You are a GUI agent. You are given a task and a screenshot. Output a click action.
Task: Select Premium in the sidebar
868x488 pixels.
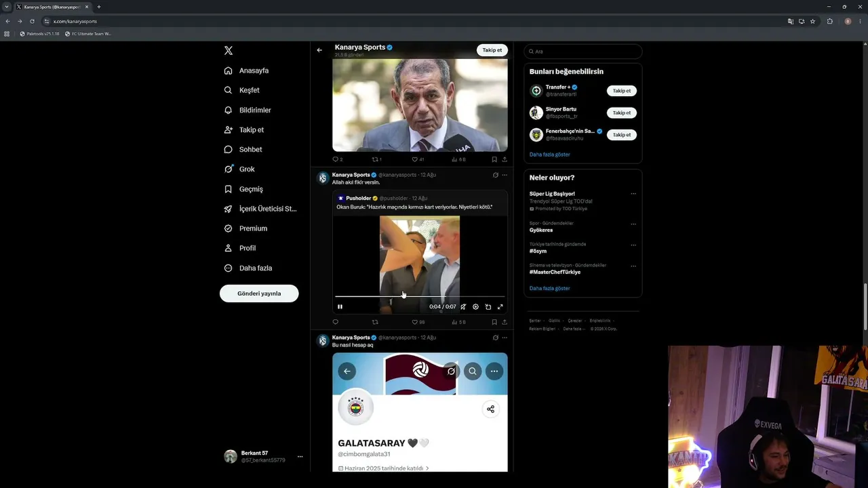point(245,228)
